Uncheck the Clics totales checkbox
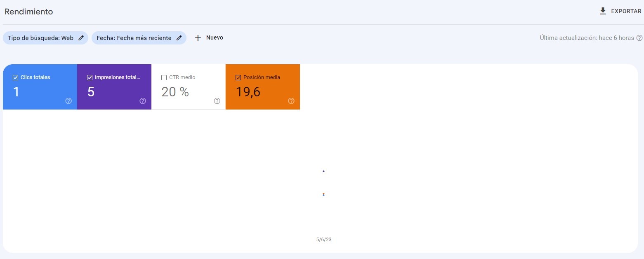The width and height of the screenshot is (644, 259). click(x=15, y=77)
